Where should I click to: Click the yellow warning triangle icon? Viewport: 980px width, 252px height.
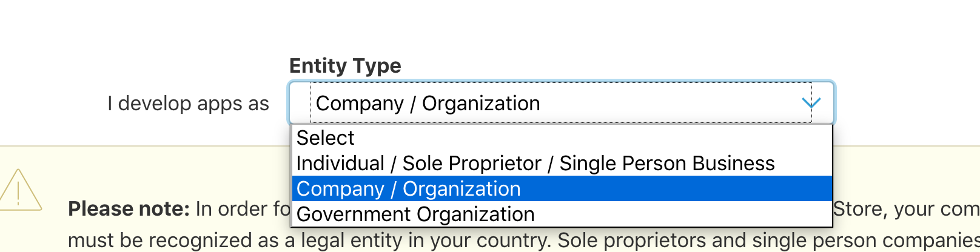point(19,190)
